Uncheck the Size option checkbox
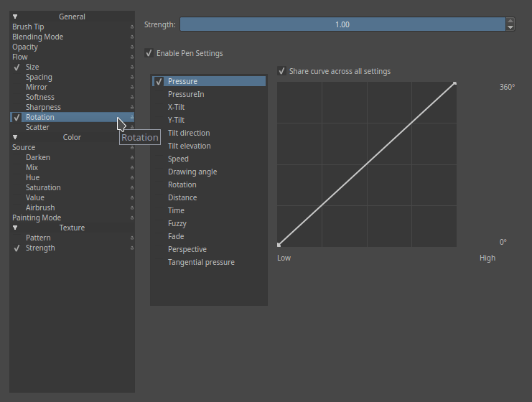This screenshot has height=402, width=532. [17, 67]
